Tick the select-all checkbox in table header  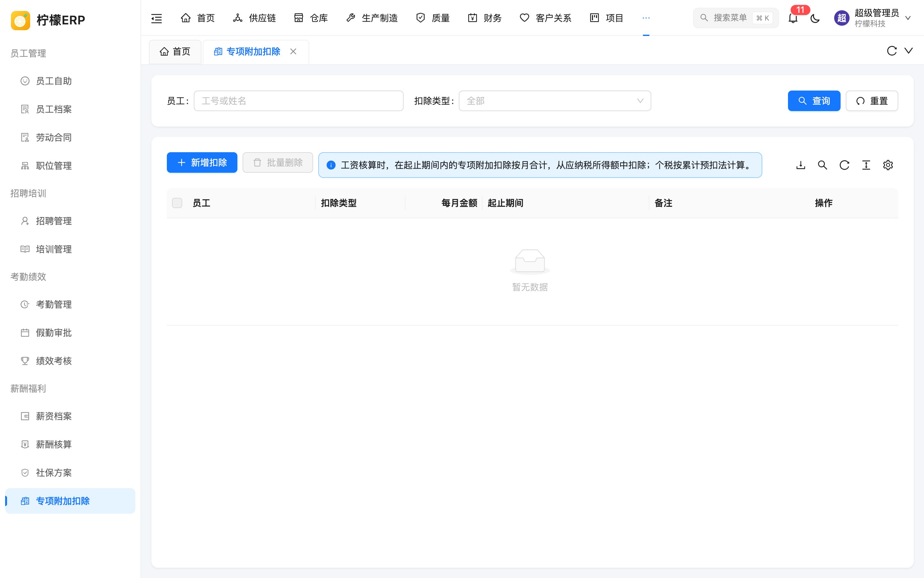tap(177, 203)
